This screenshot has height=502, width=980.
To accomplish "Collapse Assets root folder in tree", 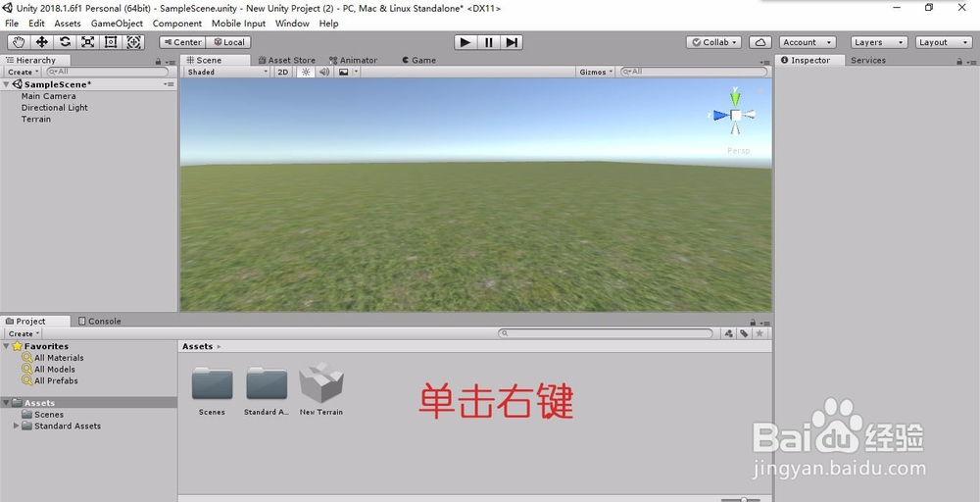I will [6, 403].
